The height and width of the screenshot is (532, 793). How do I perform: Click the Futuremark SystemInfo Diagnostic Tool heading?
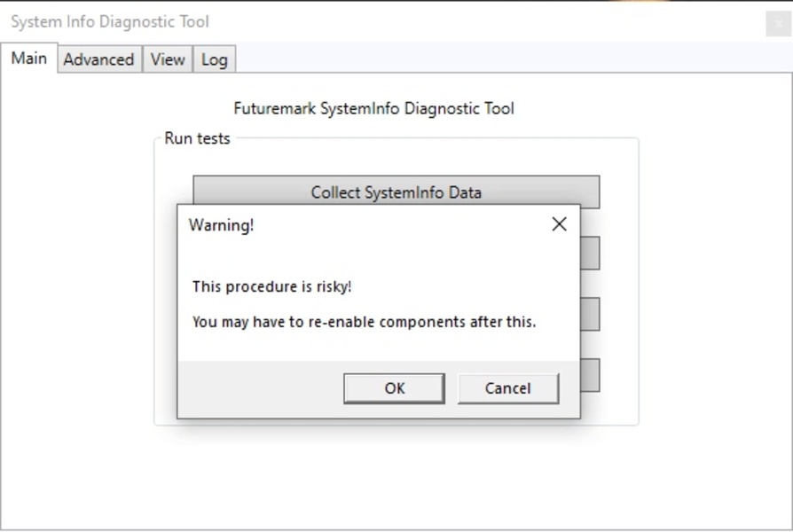[x=373, y=108]
